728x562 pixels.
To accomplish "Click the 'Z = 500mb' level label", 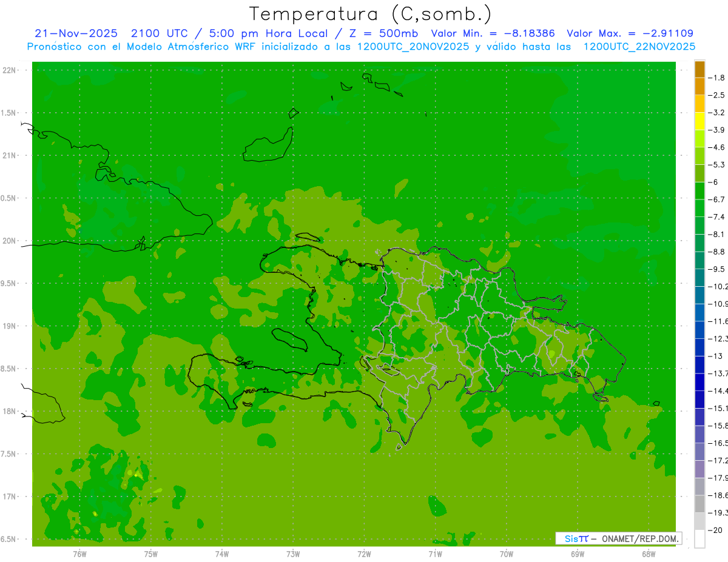I will point(383,33).
